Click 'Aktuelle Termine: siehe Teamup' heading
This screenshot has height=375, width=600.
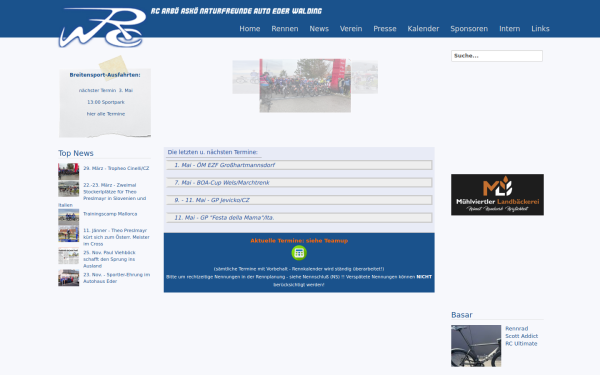click(x=299, y=241)
